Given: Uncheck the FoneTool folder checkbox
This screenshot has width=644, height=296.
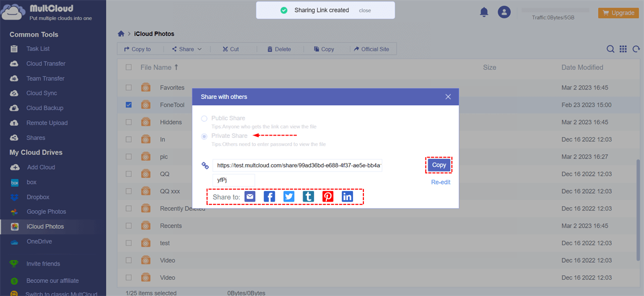Looking at the screenshot, I should pyautogui.click(x=129, y=105).
